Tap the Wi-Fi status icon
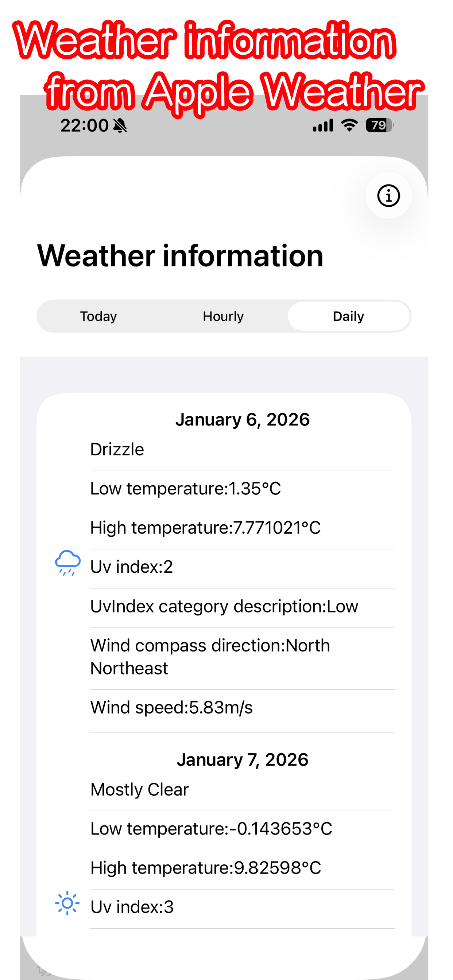The height and width of the screenshot is (980, 453). pyautogui.click(x=349, y=125)
